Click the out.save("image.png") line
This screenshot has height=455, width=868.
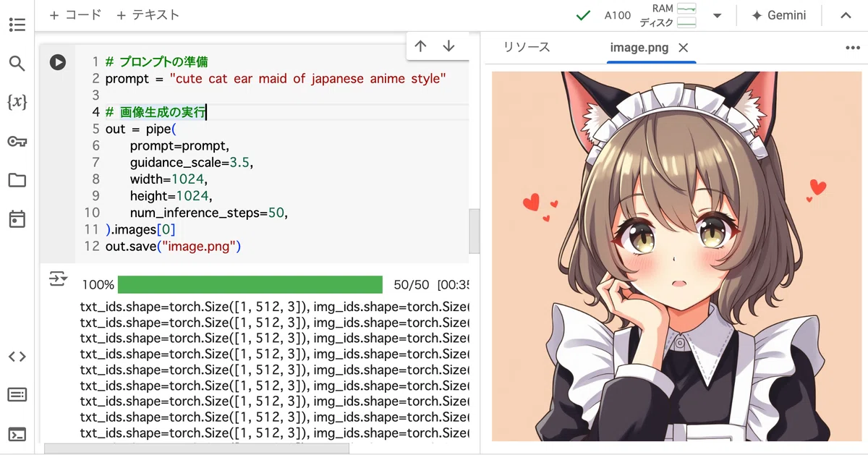[173, 247]
